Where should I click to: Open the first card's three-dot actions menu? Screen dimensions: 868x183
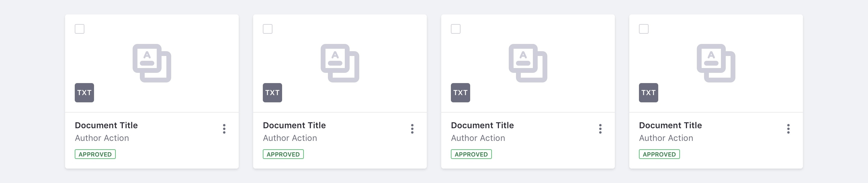click(224, 129)
